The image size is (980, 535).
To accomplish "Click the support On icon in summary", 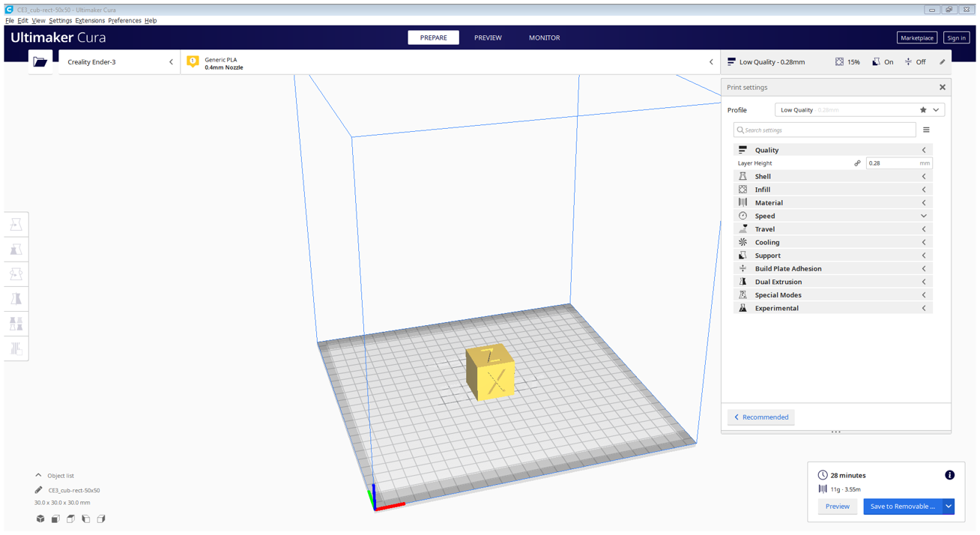I will (876, 62).
